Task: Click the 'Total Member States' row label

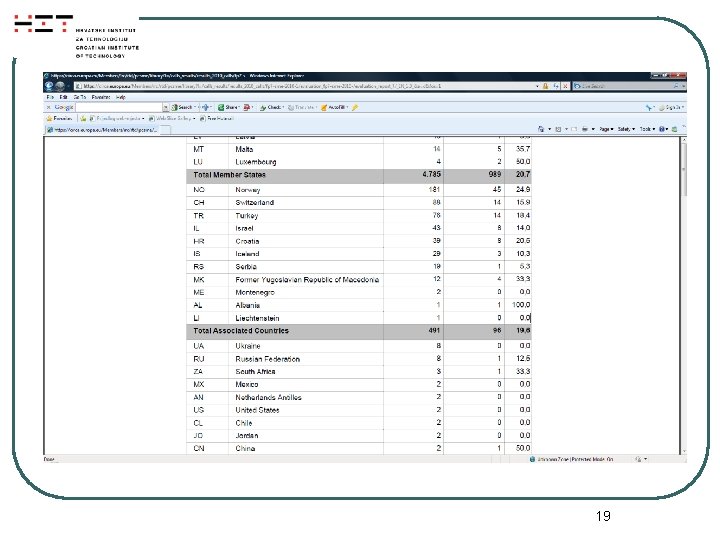Action: (x=229, y=174)
